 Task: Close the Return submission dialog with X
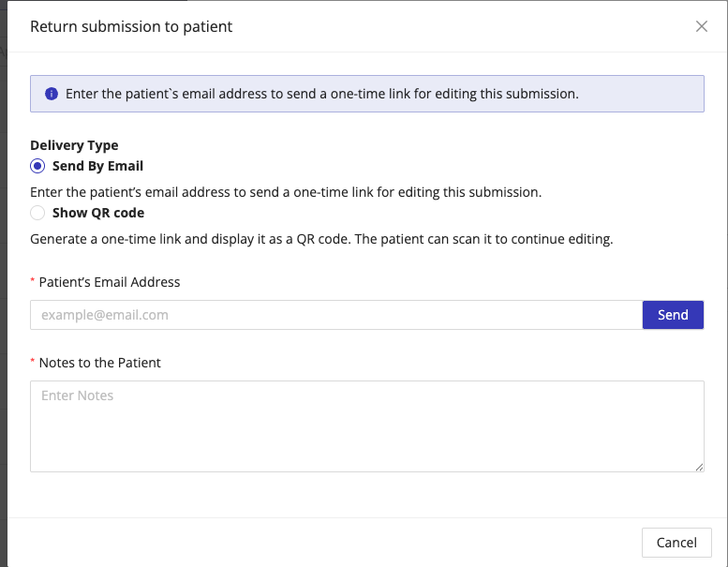coord(702,26)
